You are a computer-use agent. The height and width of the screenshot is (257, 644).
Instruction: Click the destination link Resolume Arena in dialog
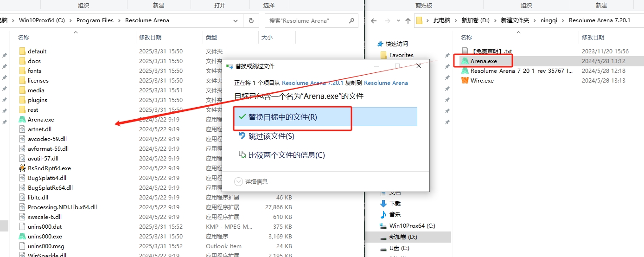click(386, 83)
